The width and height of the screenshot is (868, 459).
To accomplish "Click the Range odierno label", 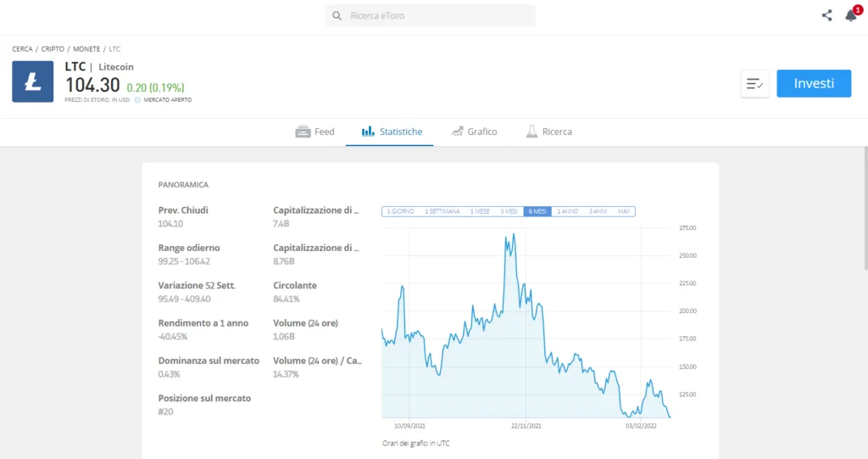I will pos(189,248).
